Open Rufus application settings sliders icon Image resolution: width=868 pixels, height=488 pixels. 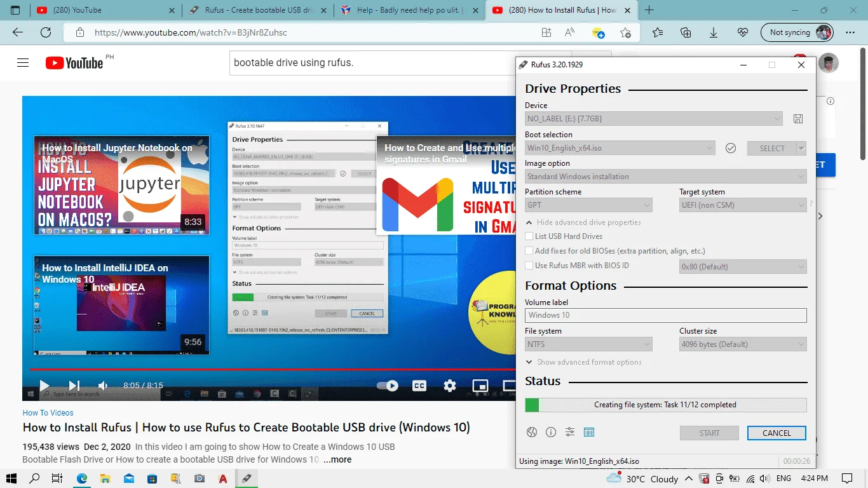click(570, 433)
